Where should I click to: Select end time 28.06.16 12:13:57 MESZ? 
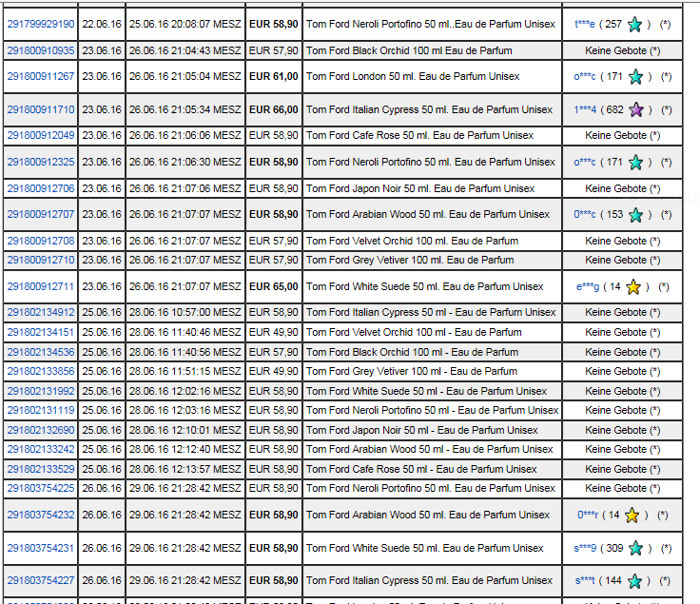pos(185,469)
